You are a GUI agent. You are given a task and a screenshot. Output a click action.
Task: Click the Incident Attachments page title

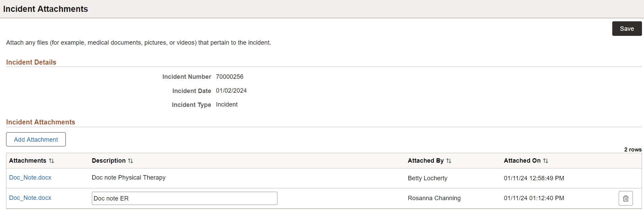tap(46, 9)
